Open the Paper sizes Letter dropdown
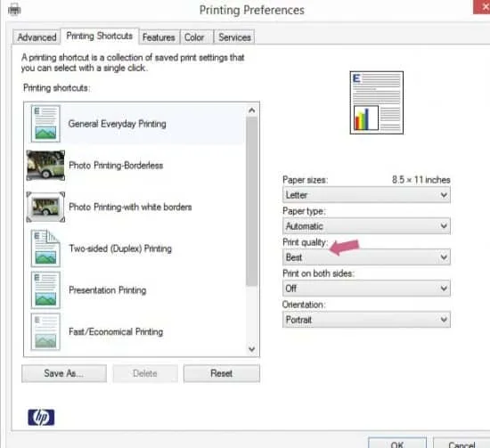The height and width of the screenshot is (448, 490). pos(366,195)
